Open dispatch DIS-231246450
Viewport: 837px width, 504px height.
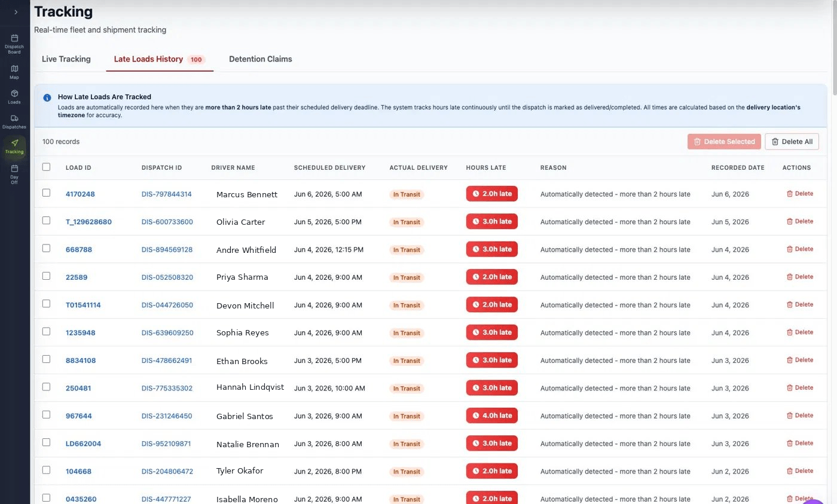167,416
